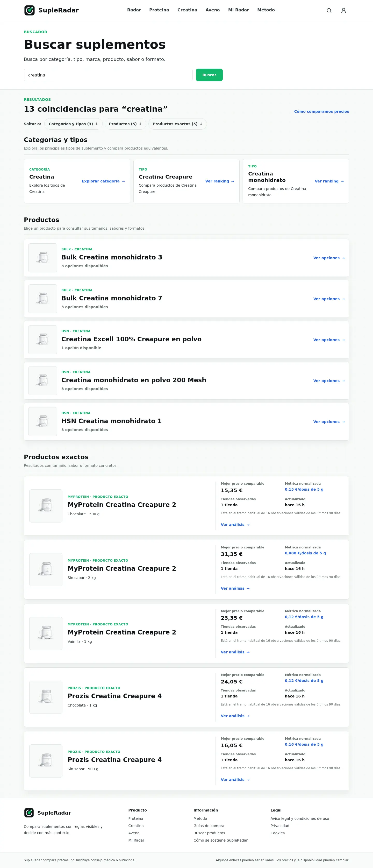Click thumbnail of MyProtein Vainilla 1 kg
The width and height of the screenshot is (373, 868).
pos(46,633)
